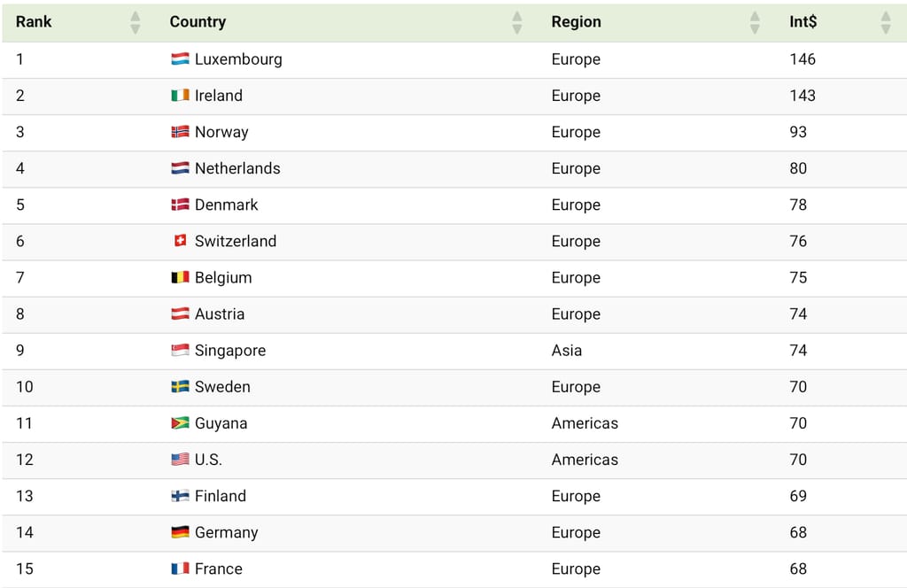This screenshot has width=907, height=588.
Task: Click the U.S. flag icon
Action: (179, 460)
